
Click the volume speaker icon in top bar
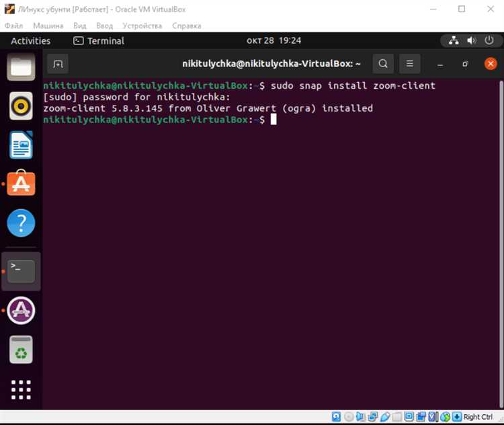tap(471, 40)
